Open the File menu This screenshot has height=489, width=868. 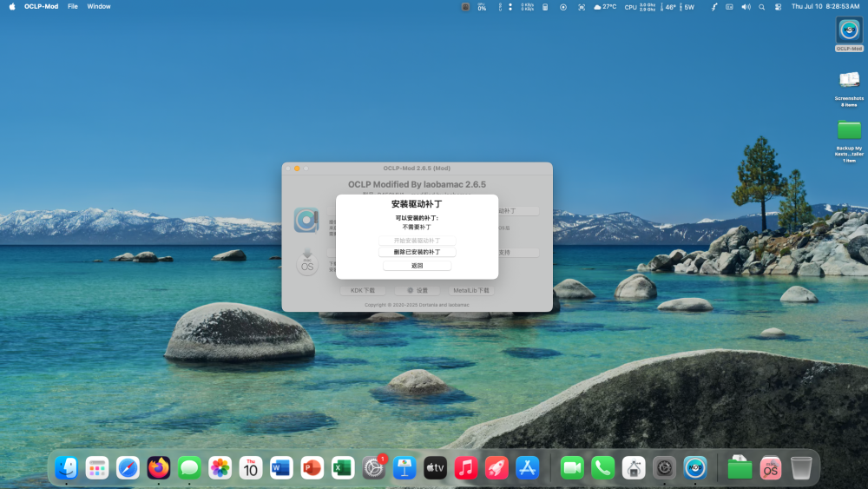pos(73,7)
